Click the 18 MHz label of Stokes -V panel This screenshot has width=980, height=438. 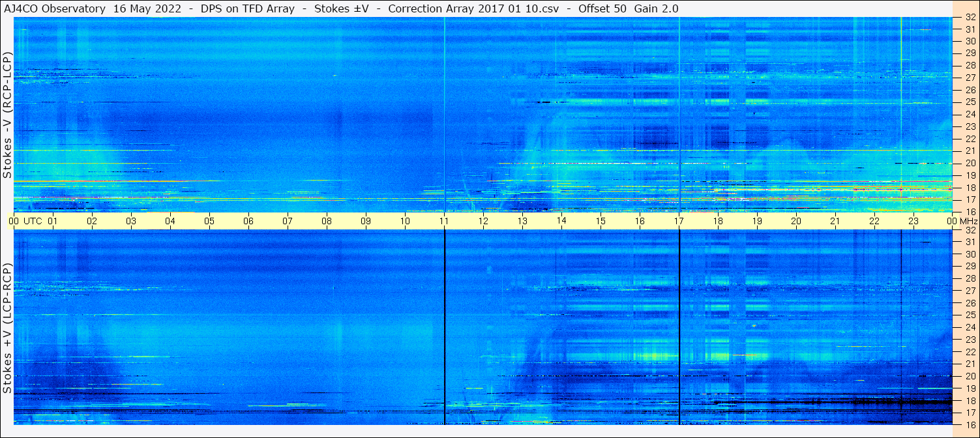point(970,188)
